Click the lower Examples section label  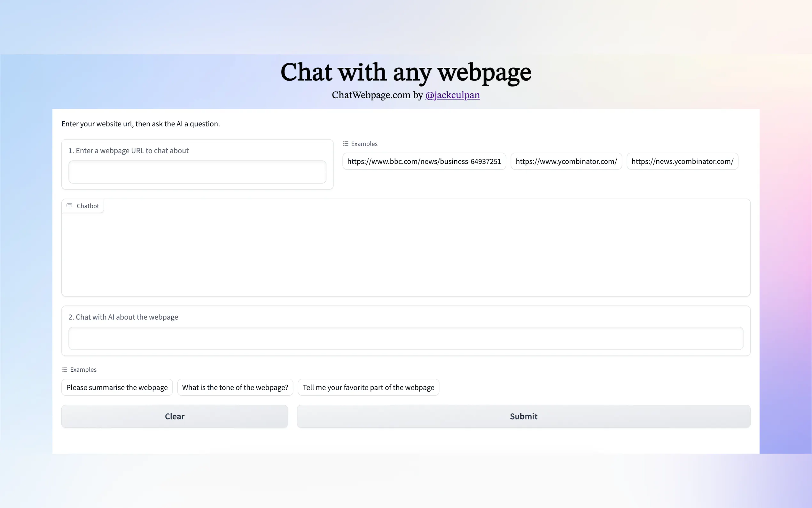pos(83,369)
